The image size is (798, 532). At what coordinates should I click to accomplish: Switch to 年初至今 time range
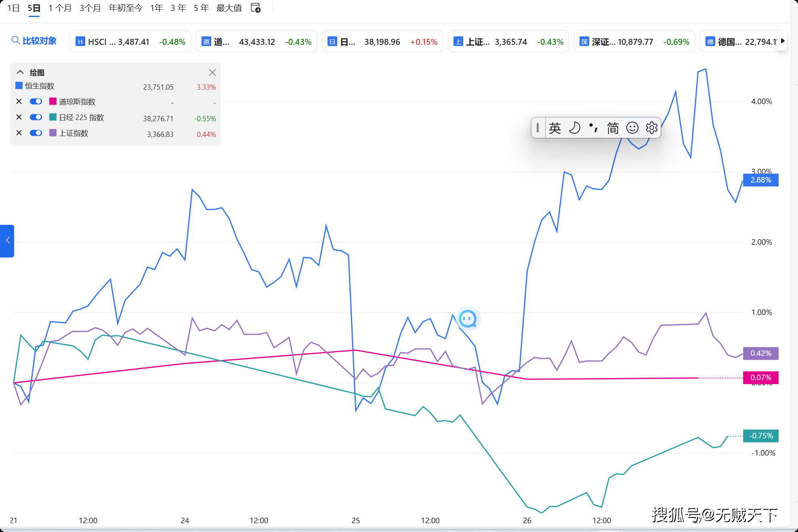tap(125, 8)
